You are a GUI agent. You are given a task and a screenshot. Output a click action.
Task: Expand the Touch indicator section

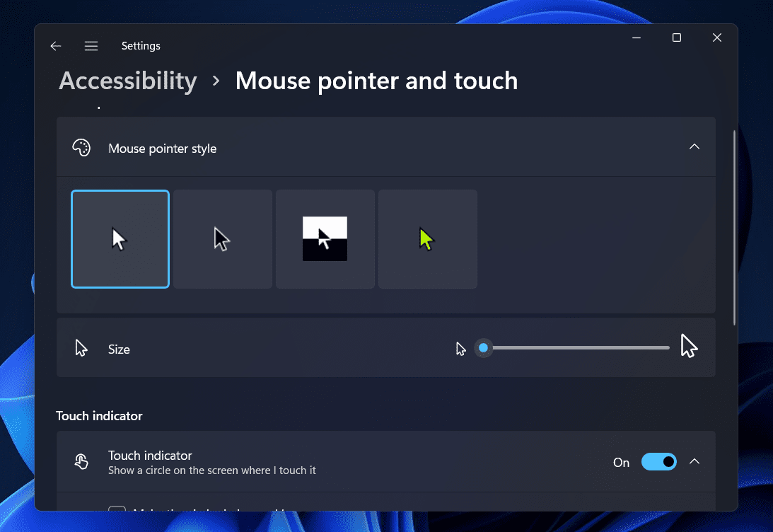(694, 461)
